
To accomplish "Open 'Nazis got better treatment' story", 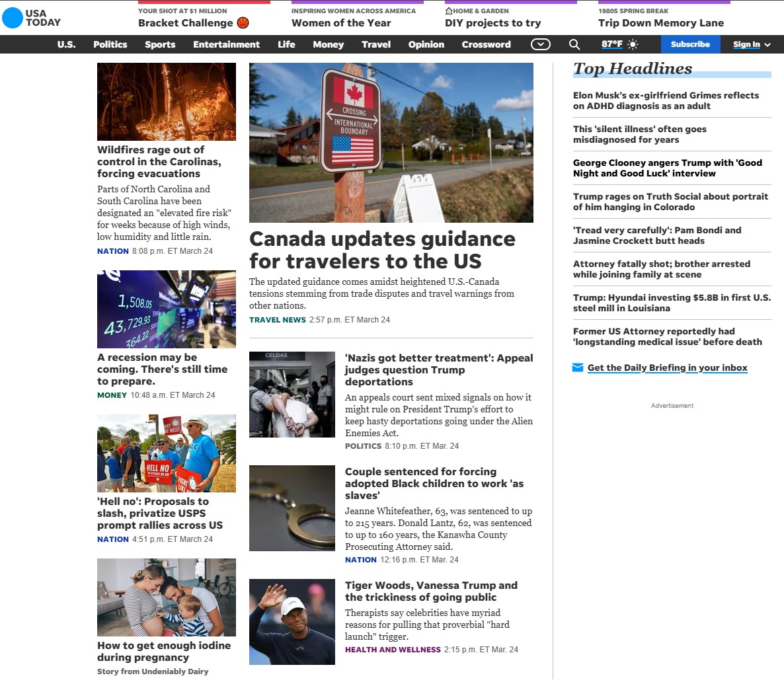I will point(439,369).
